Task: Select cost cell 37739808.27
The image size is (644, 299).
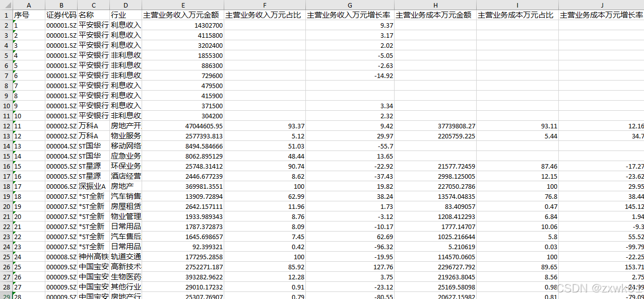Action: (435, 126)
